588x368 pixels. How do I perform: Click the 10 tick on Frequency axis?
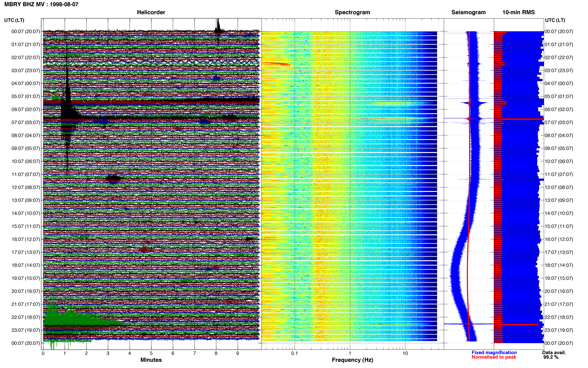(405, 353)
